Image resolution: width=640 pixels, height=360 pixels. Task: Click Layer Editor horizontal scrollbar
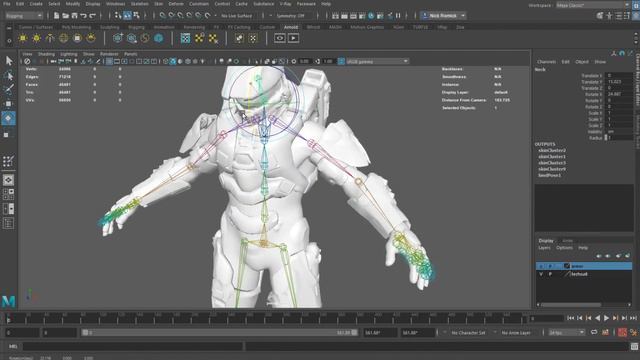(x=571, y=304)
